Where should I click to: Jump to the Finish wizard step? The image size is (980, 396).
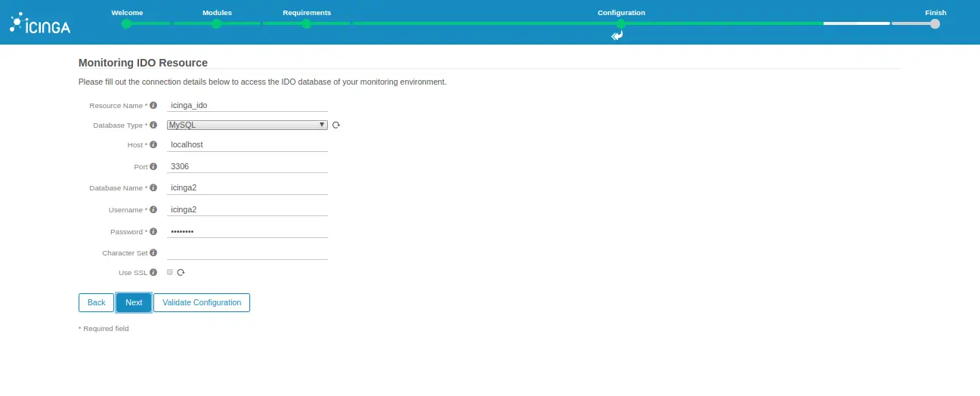click(935, 13)
